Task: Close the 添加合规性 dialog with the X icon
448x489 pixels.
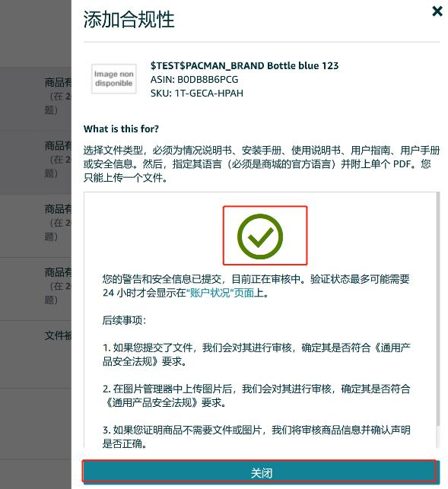Action: pyautogui.click(x=437, y=11)
